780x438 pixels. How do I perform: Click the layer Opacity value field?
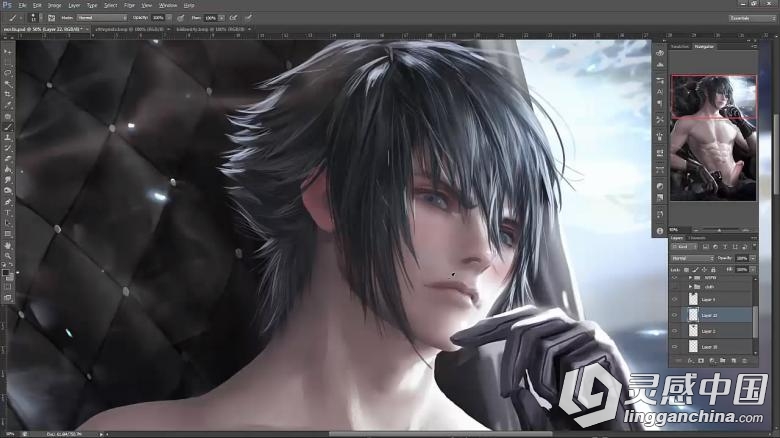[x=742, y=258]
